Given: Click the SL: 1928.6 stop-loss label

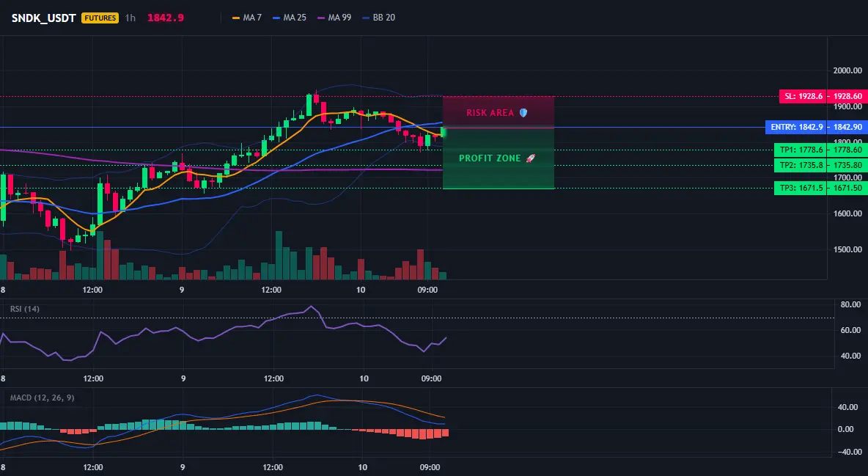Looking at the screenshot, I should 803,96.
